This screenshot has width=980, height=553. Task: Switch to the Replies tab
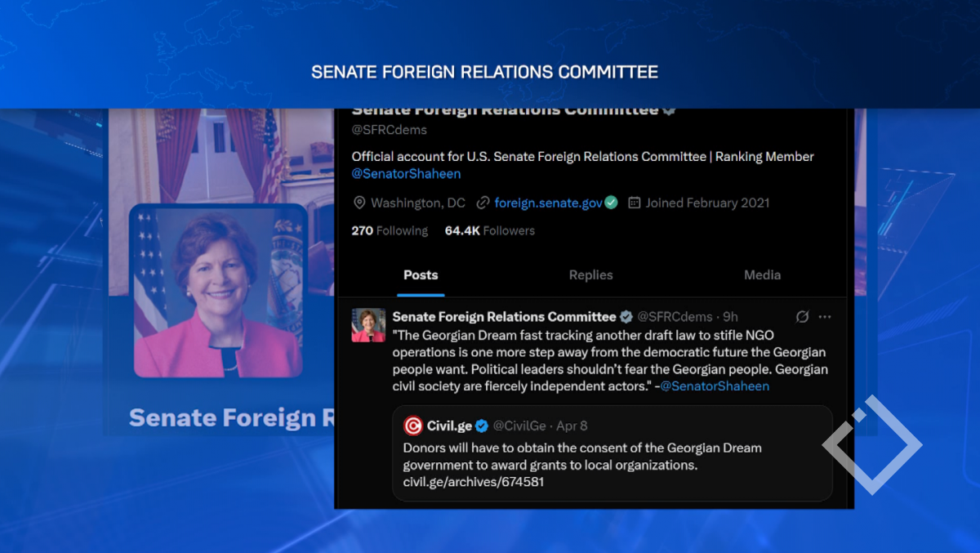(x=590, y=275)
